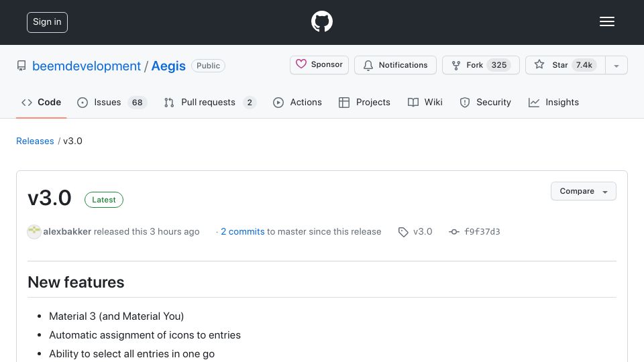Click the Pull requests icon
The height and width of the screenshot is (362, 644).
[x=169, y=103]
